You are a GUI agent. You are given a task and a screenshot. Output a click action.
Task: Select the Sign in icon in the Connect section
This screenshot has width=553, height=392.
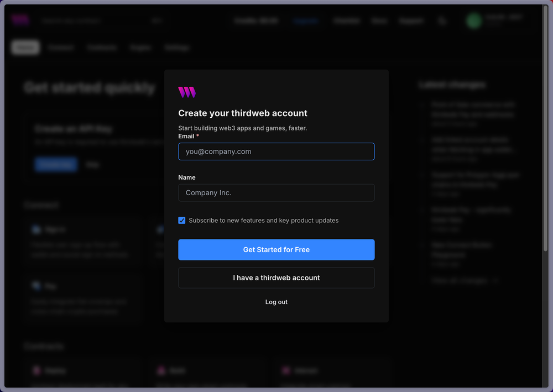pos(35,229)
